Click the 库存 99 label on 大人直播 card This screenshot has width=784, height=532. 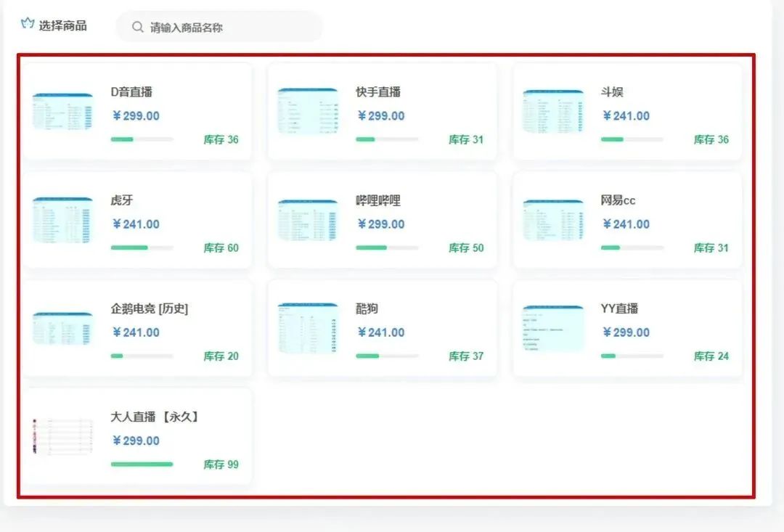click(x=221, y=465)
